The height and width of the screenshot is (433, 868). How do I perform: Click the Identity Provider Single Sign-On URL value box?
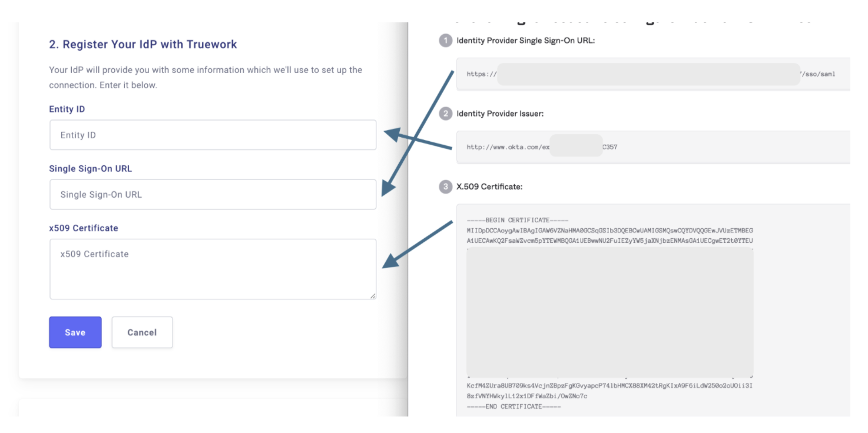click(652, 74)
